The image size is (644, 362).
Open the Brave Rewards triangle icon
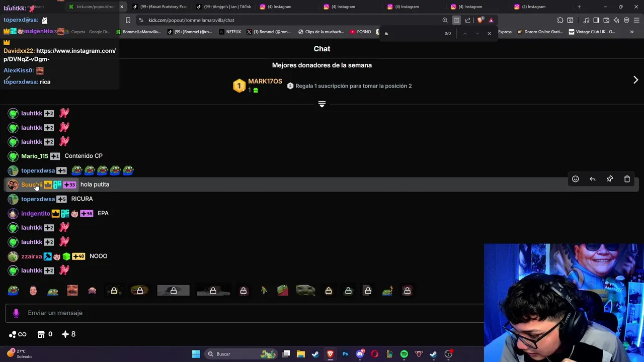(491, 20)
